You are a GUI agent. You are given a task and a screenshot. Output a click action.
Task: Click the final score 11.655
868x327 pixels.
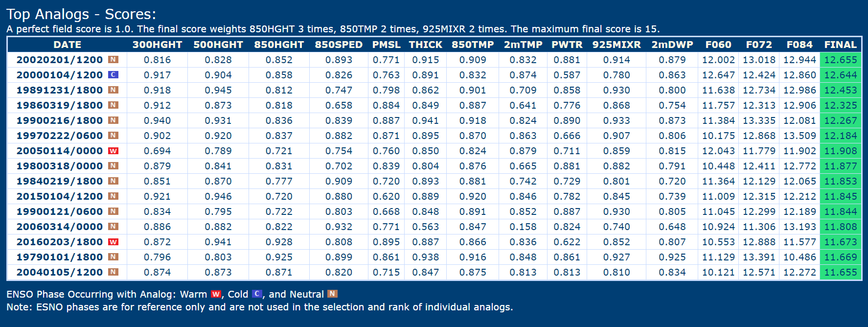point(841,272)
